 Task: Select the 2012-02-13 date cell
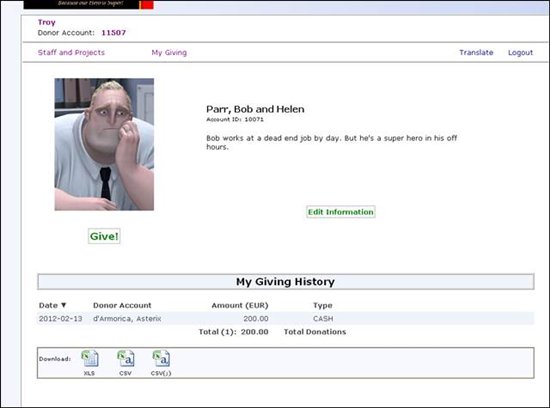[x=60, y=319]
